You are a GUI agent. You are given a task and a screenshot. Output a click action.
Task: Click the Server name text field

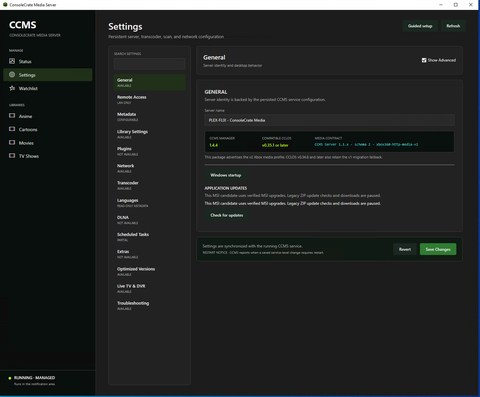[x=329, y=120]
